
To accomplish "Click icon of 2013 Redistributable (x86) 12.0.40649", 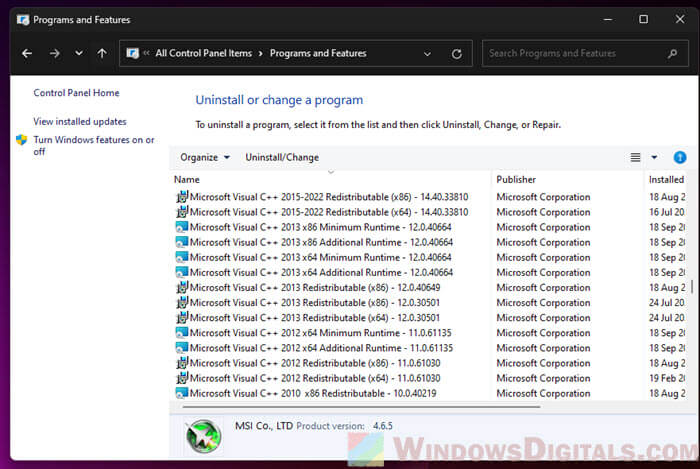I will point(182,288).
